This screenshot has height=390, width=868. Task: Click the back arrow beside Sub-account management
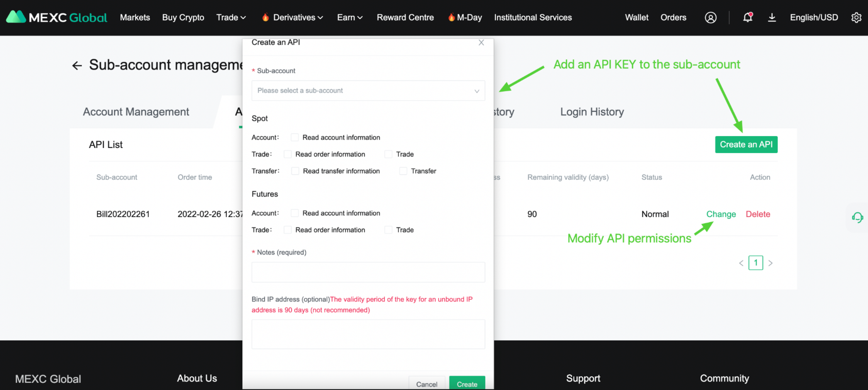coord(77,65)
